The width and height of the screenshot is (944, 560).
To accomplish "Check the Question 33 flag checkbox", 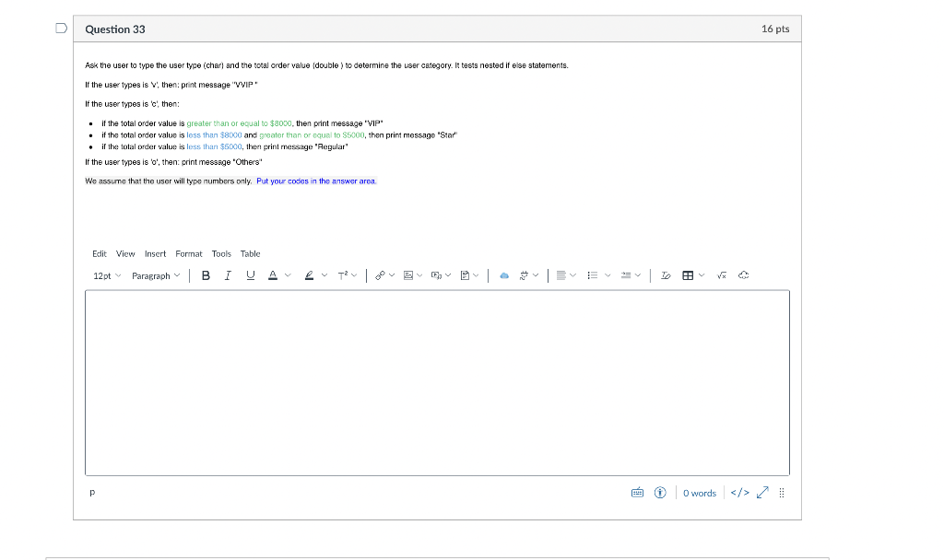I will coord(61,28).
